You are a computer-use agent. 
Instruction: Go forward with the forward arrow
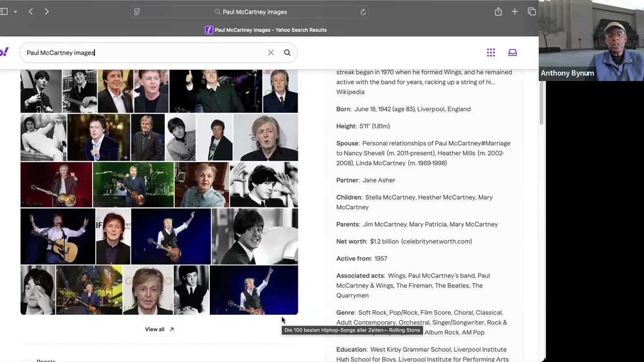pos(47,12)
